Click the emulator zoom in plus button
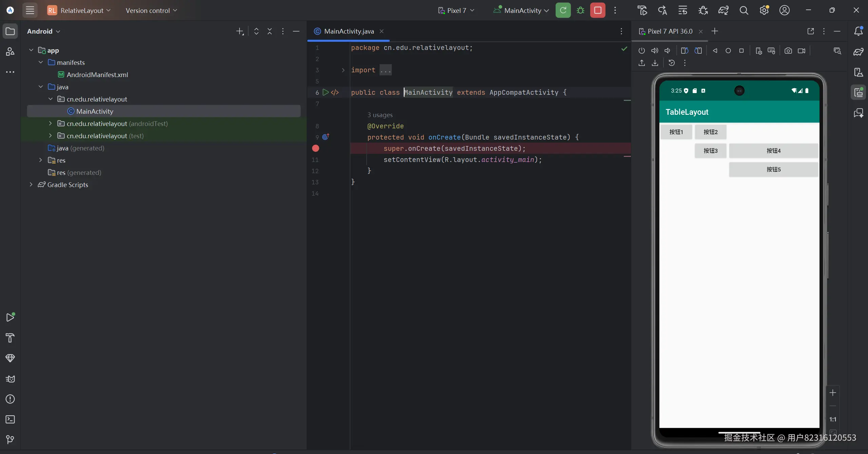The image size is (868, 454). [x=833, y=393]
